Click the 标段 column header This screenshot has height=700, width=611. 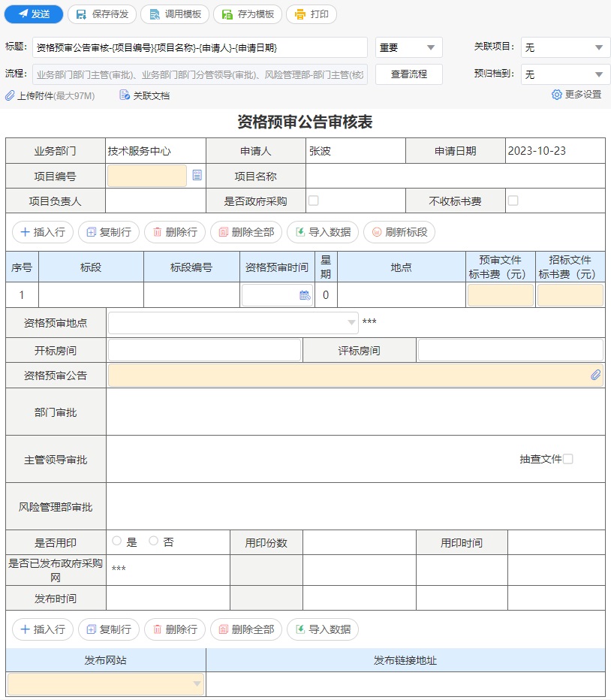click(91, 267)
